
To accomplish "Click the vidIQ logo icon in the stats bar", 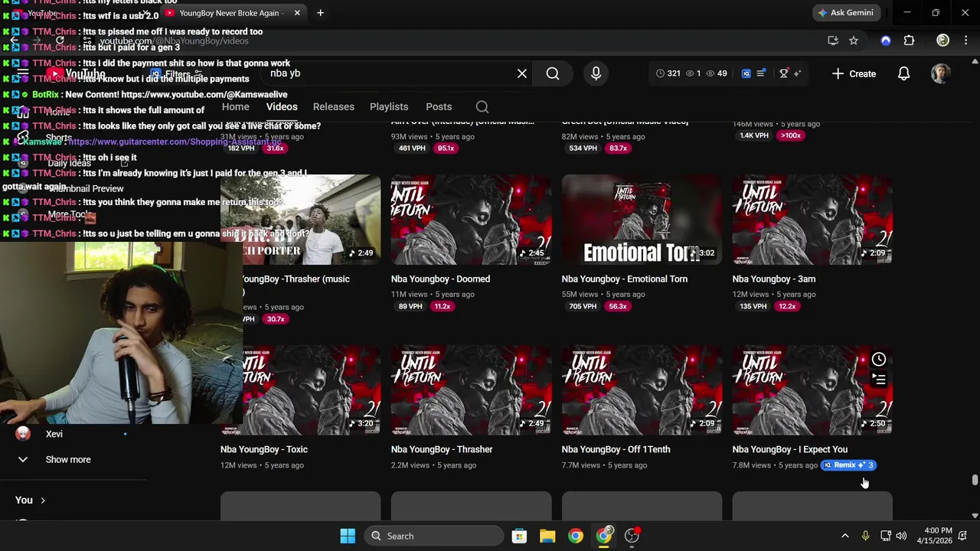I will click(x=746, y=73).
